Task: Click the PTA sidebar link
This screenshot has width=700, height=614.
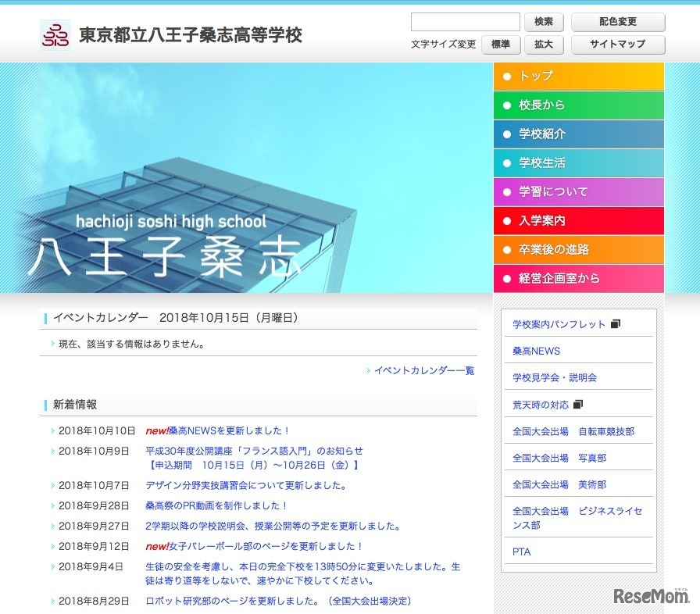Action: pyautogui.click(x=521, y=552)
